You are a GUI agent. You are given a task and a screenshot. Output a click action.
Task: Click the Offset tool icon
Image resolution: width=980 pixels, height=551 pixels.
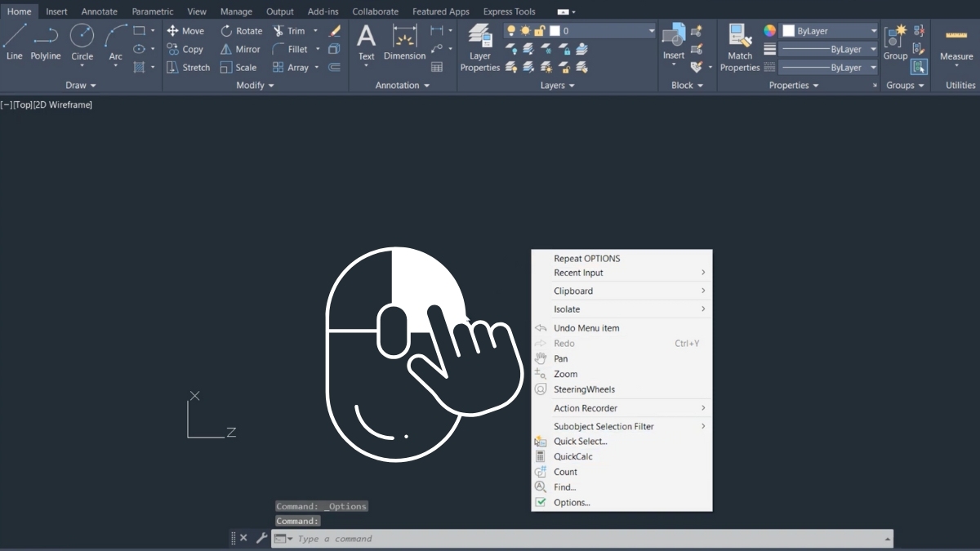(x=334, y=68)
